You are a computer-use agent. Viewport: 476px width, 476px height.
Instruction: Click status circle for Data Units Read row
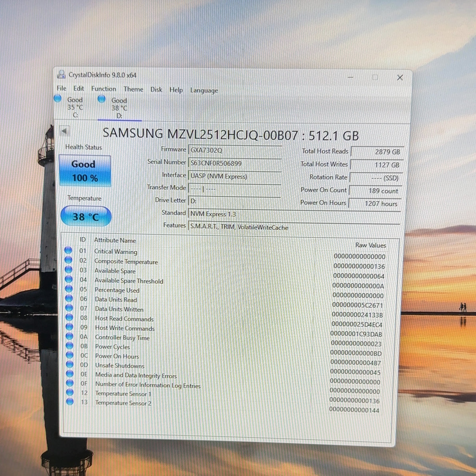click(x=69, y=298)
